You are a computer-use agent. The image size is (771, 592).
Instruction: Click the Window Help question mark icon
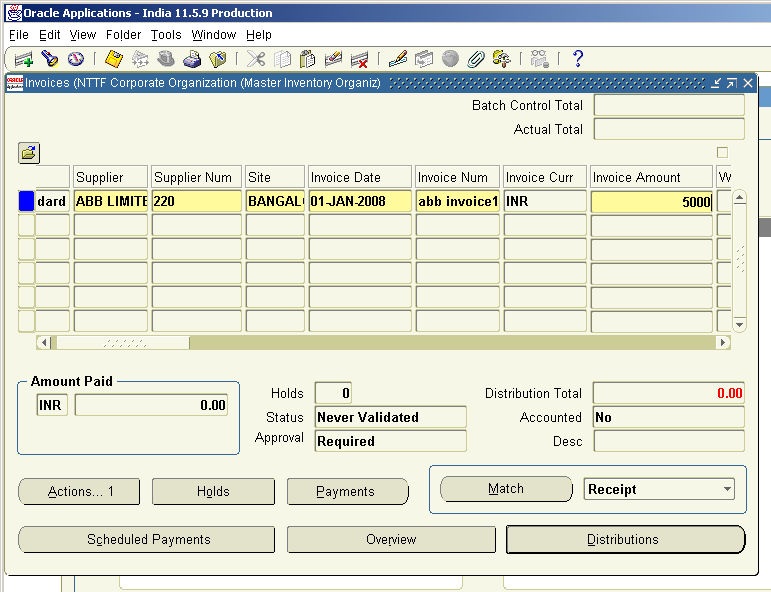pyautogui.click(x=578, y=59)
